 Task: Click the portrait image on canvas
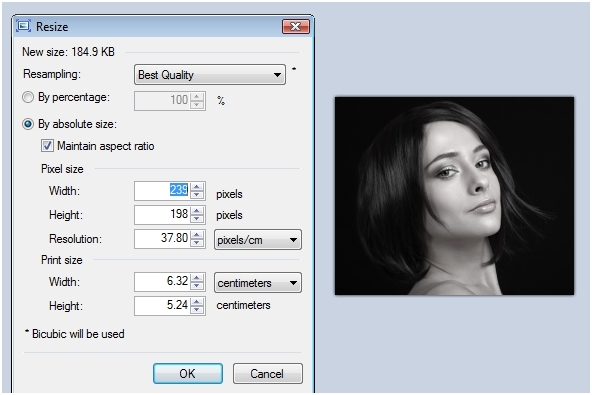pyautogui.click(x=454, y=196)
